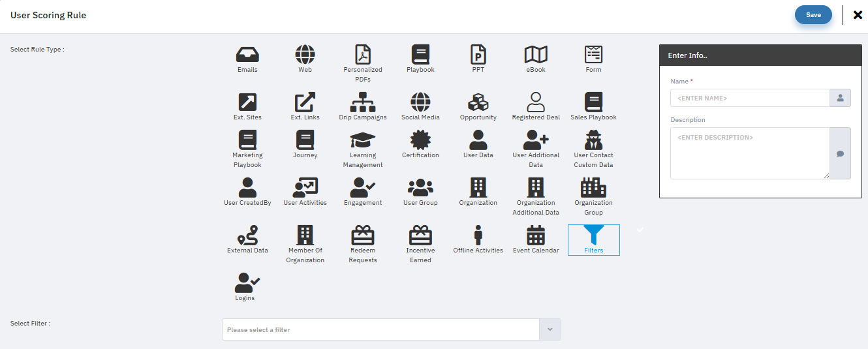
Task: Select the Certification badge icon
Action: (x=420, y=140)
